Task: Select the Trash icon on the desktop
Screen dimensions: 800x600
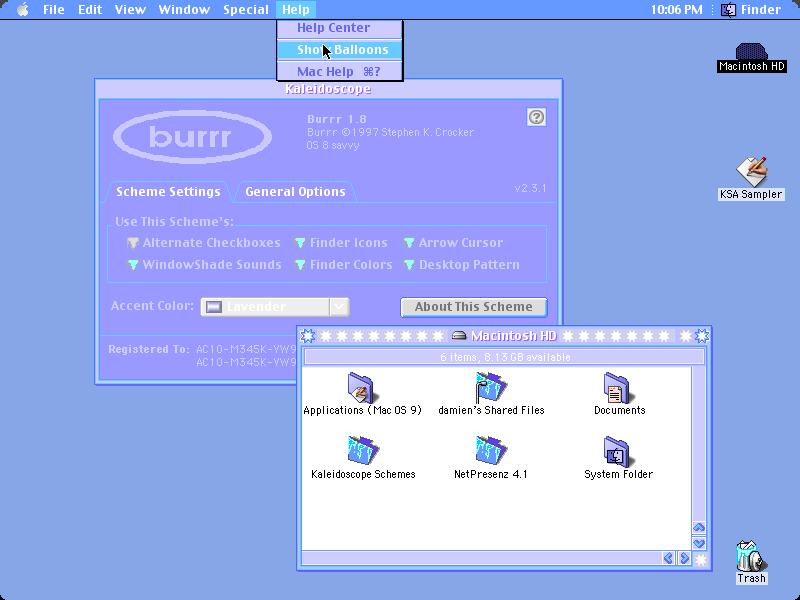Action: tap(751, 556)
